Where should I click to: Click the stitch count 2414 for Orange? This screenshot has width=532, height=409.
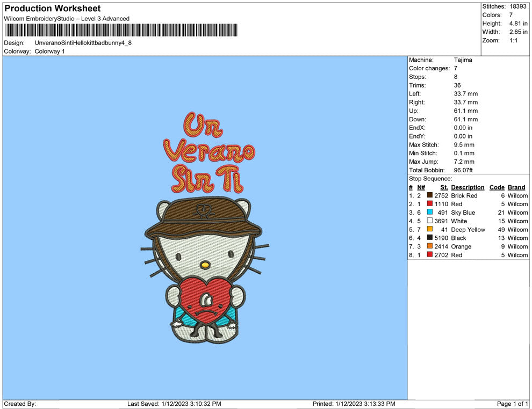pos(441,246)
